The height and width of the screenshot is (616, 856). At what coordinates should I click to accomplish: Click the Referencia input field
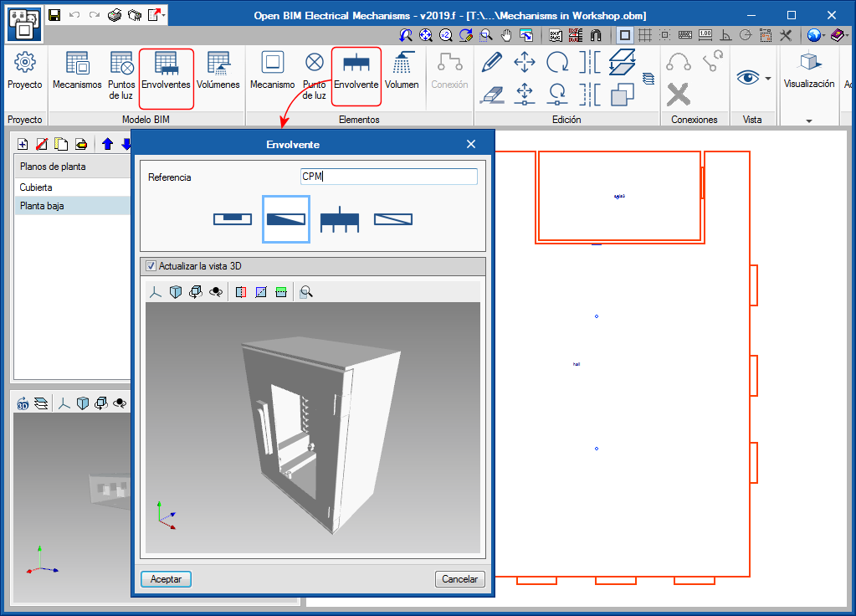[x=389, y=177]
